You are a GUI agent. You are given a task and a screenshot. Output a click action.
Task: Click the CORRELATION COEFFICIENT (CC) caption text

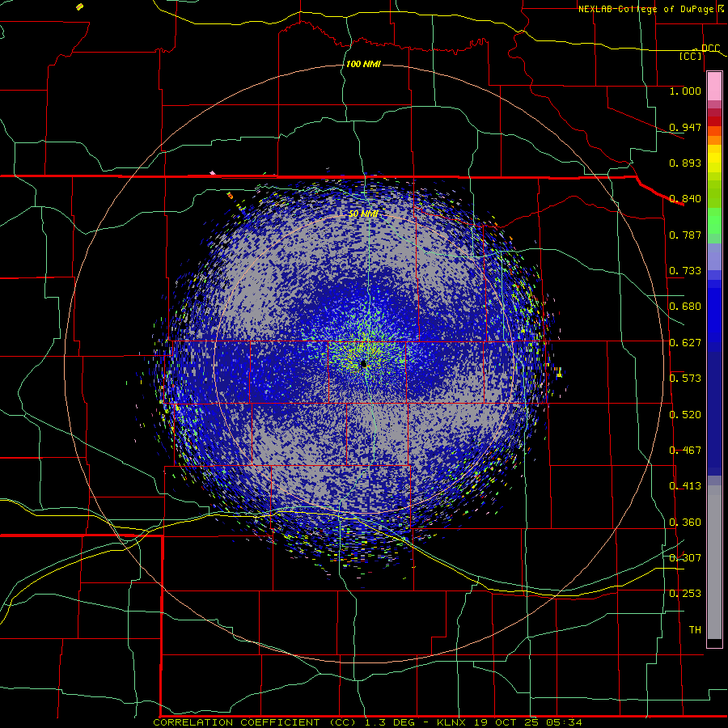(256, 722)
